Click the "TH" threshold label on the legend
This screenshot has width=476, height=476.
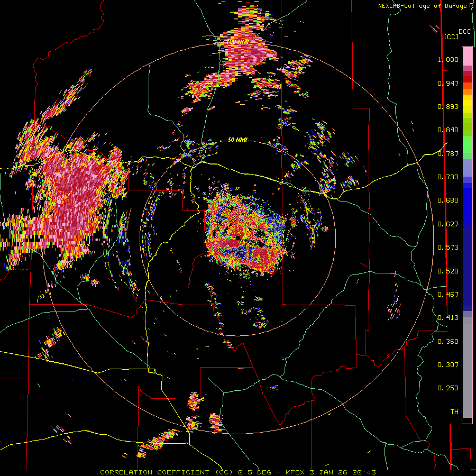coord(454,412)
